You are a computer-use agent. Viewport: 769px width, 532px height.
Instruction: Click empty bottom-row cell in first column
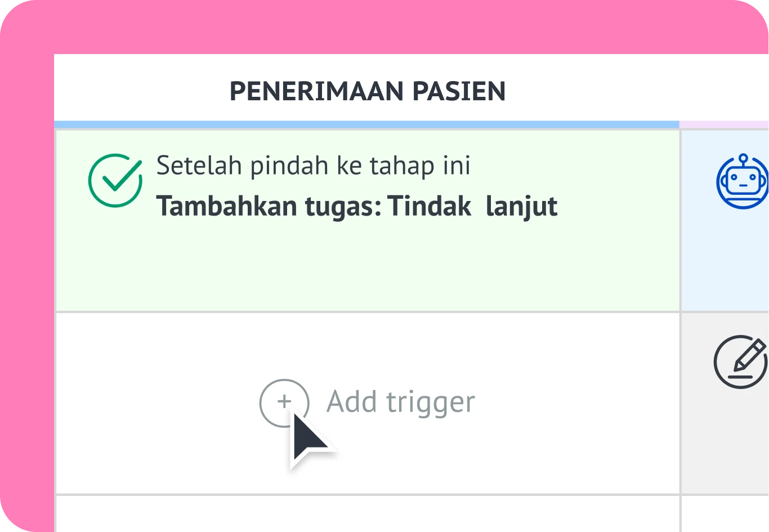point(366,515)
